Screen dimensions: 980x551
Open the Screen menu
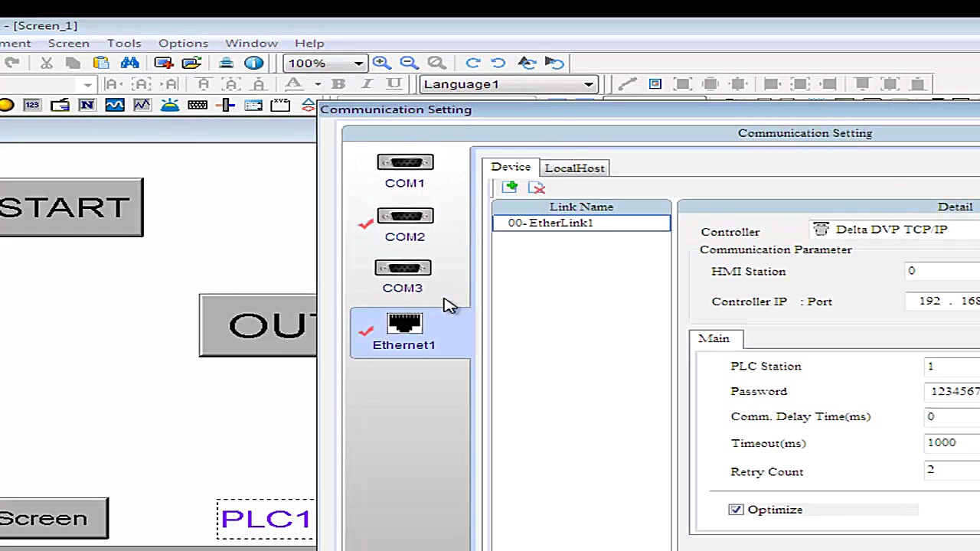(x=69, y=43)
